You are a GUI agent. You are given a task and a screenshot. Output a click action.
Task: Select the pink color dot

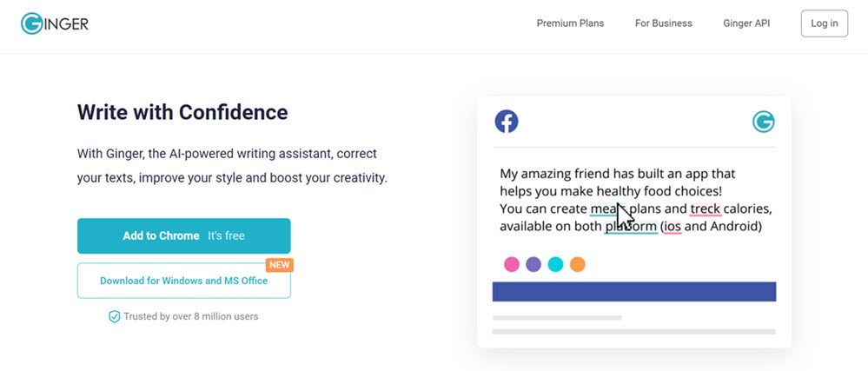(511, 264)
